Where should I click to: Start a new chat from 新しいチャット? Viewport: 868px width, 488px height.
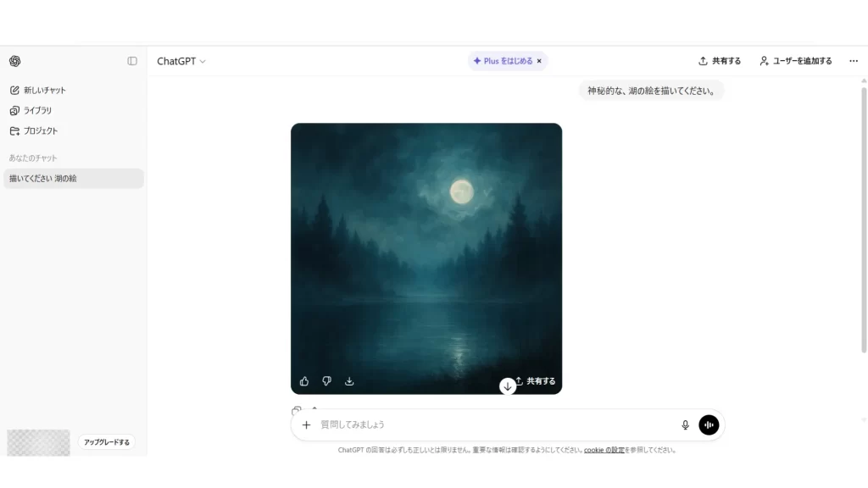pyautogui.click(x=44, y=90)
